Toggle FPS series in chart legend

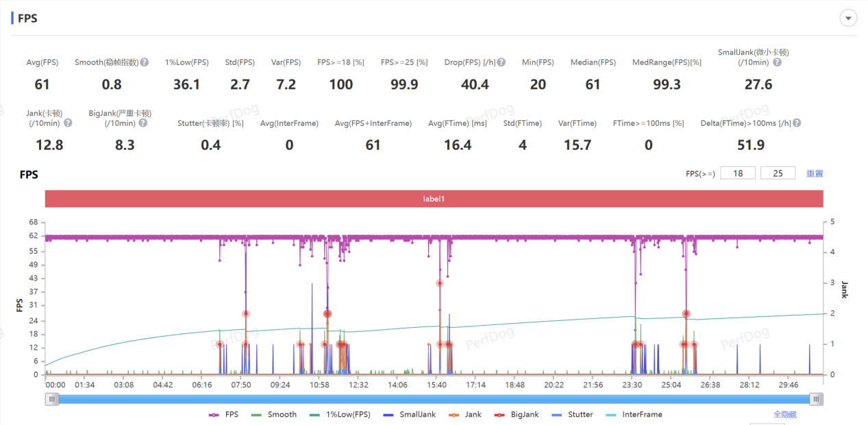225,414
